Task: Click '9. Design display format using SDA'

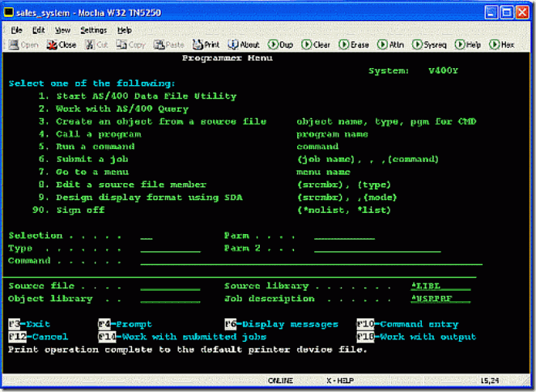Action: 141,198
